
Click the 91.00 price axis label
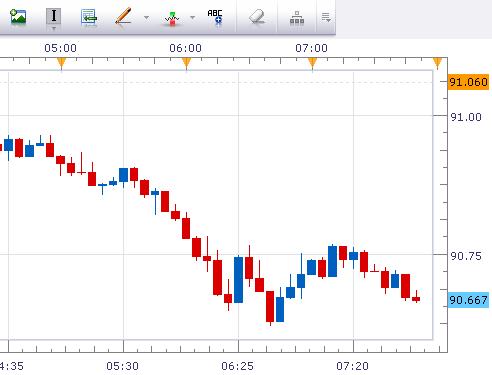coord(466,117)
